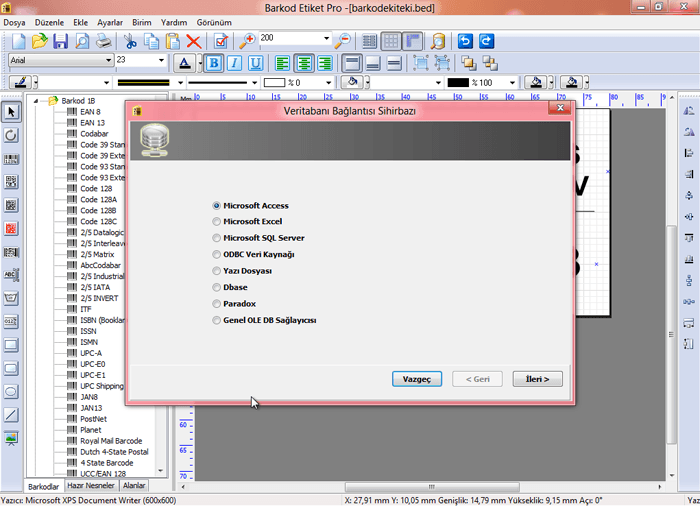Viewport: 700px width, 506px height.
Task: Open the line thickness dropdown
Action: (x=180, y=83)
